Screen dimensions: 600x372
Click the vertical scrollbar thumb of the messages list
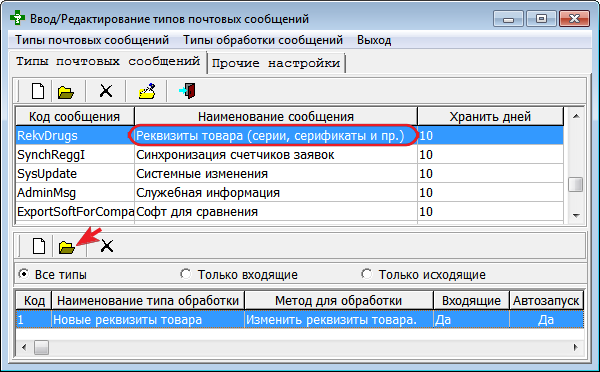coord(576,184)
